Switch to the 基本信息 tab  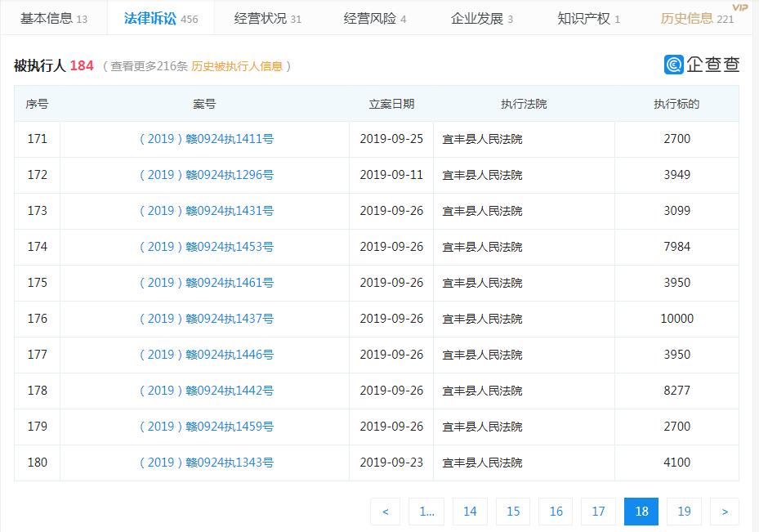49,17
